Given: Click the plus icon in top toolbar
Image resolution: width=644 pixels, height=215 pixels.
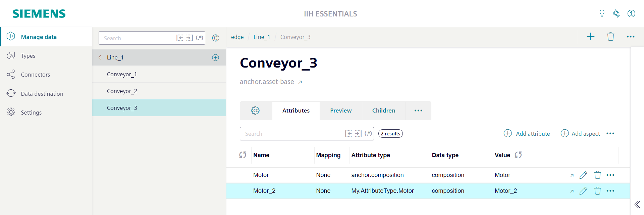Looking at the screenshot, I should point(590,37).
